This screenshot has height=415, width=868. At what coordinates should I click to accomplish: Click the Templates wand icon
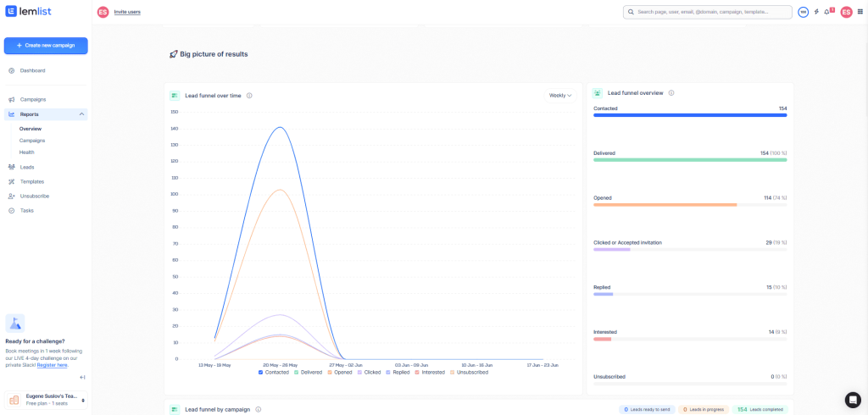[x=12, y=181]
